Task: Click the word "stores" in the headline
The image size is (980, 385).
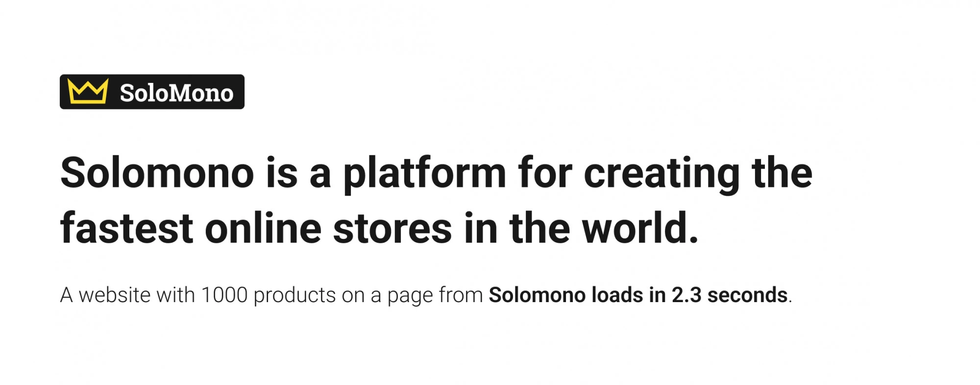Action: coord(392,229)
